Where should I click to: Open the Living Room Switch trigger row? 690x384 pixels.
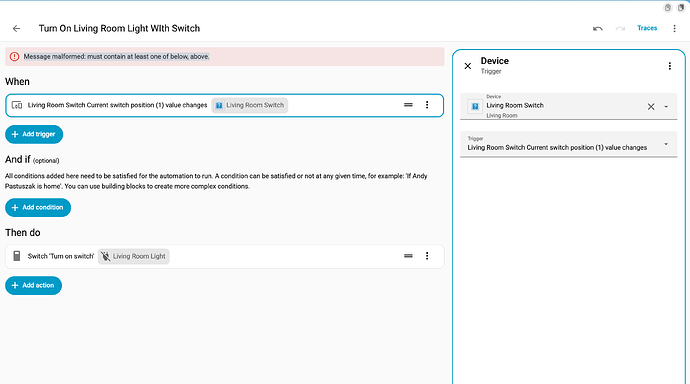224,105
